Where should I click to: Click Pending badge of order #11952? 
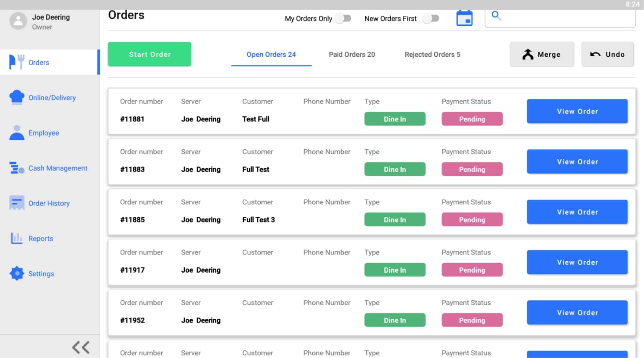(472, 320)
